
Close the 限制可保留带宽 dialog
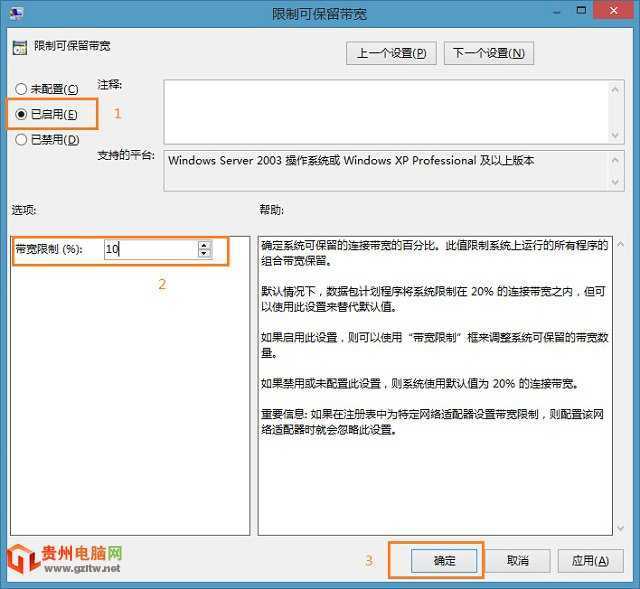point(613,11)
